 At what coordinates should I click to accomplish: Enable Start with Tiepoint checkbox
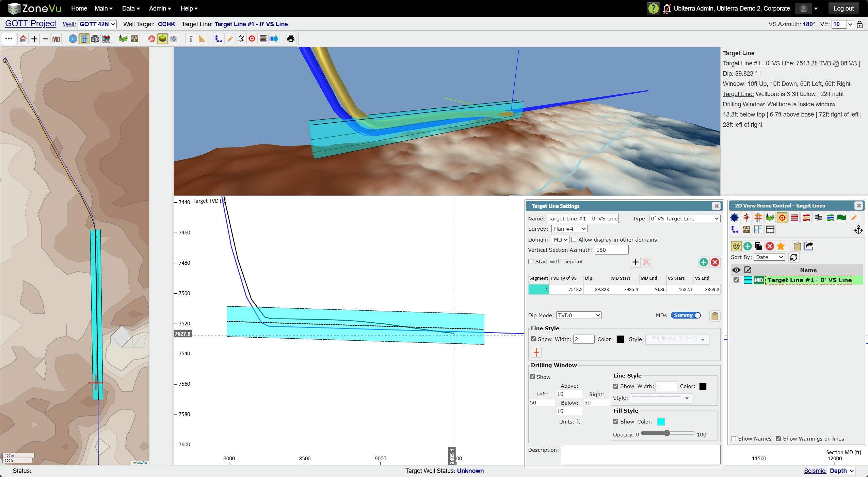[x=531, y=262]
